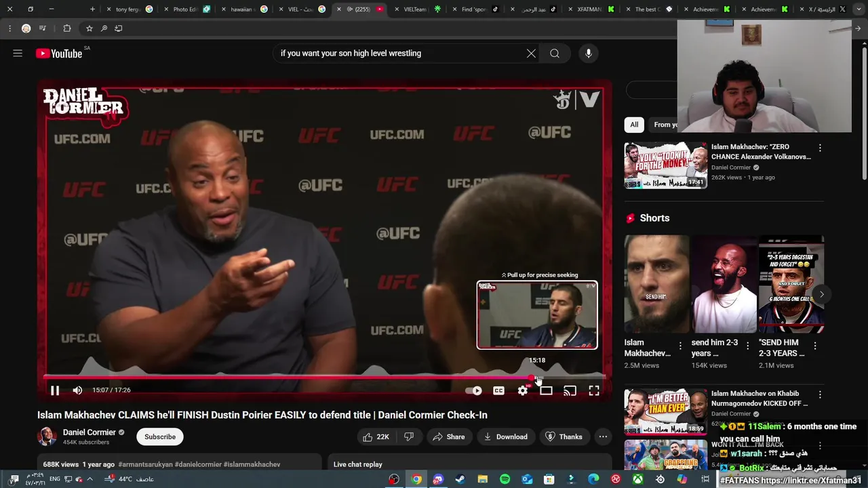Open the YouTube hamburger guide menu
Image resolution: width=868 pixels, height=488 pixels.
click(x=18, y=54)
